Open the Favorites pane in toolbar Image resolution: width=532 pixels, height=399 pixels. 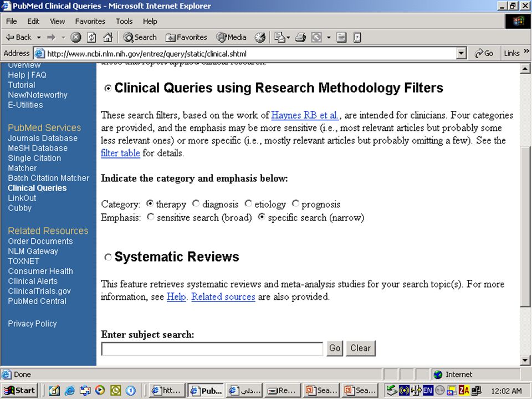click(x=186, y=37)
